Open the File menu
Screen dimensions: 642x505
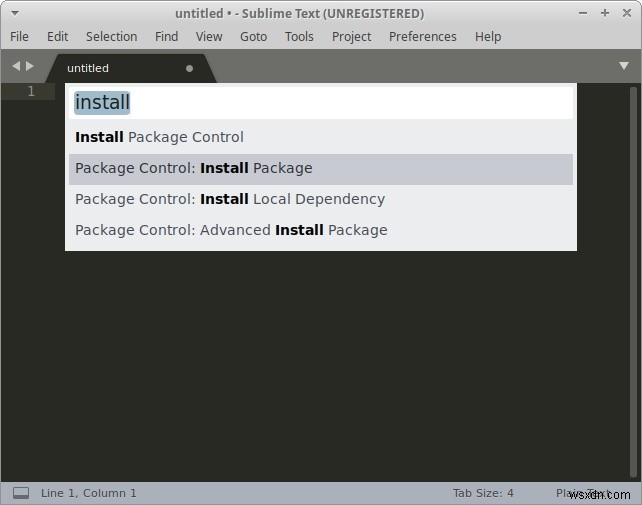pos(19,37)
